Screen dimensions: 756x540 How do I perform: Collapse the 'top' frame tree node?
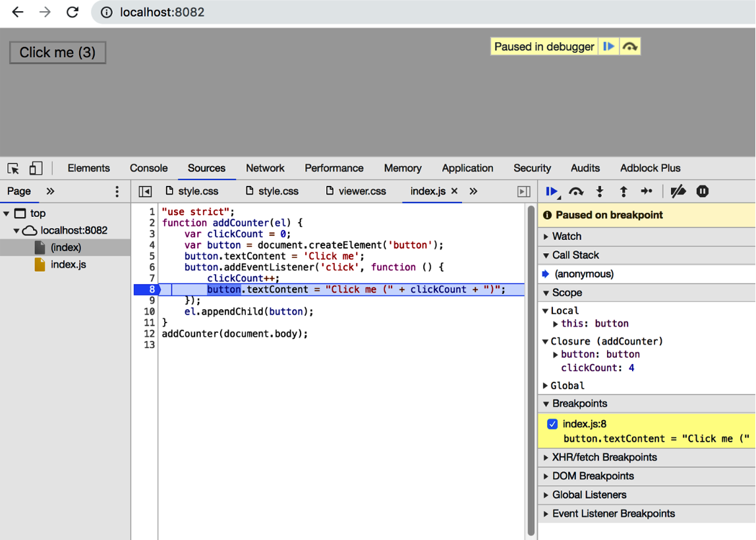pyautogui.click(x=7, y=213)
